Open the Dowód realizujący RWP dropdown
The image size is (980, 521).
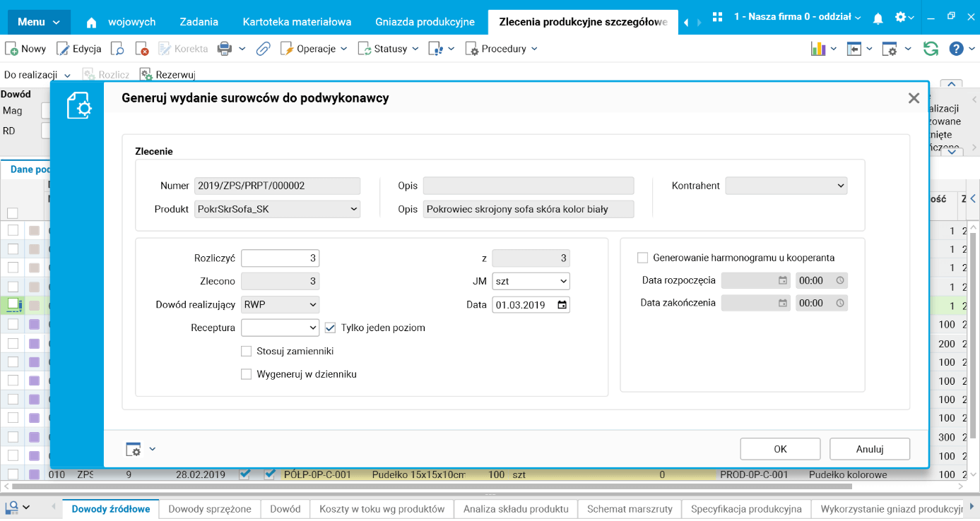(x=280, y=305)
